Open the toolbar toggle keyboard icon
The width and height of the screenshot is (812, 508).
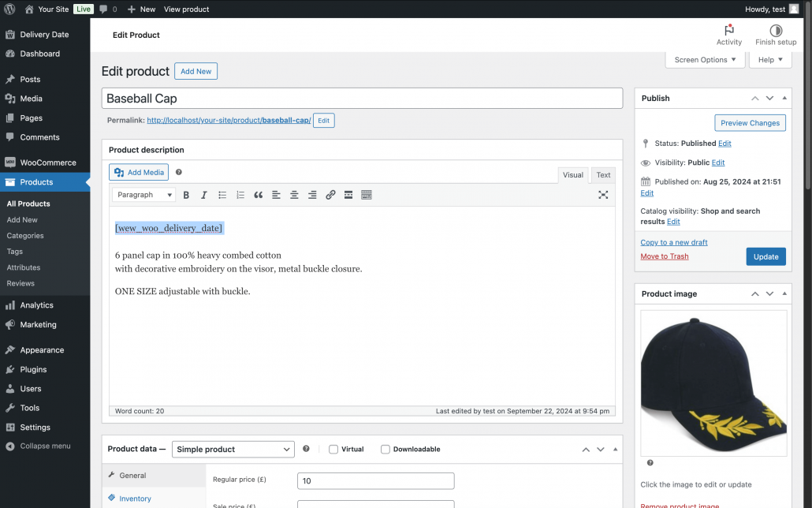pyautogui.click(x=367, y=195)
